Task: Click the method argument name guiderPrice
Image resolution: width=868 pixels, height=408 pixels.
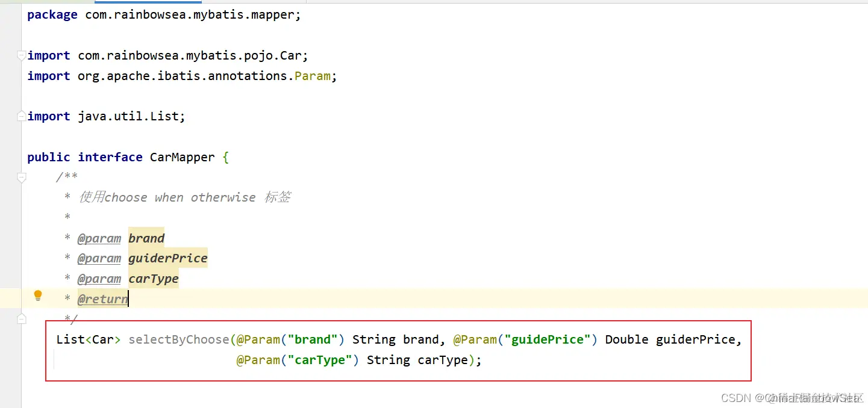Action: [x=696, y=339]
